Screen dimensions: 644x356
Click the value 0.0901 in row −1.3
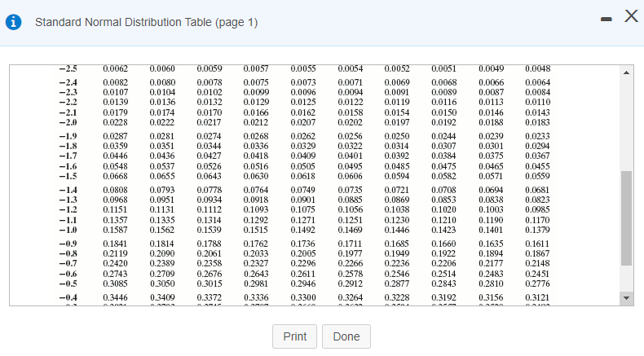coord(303,200)
